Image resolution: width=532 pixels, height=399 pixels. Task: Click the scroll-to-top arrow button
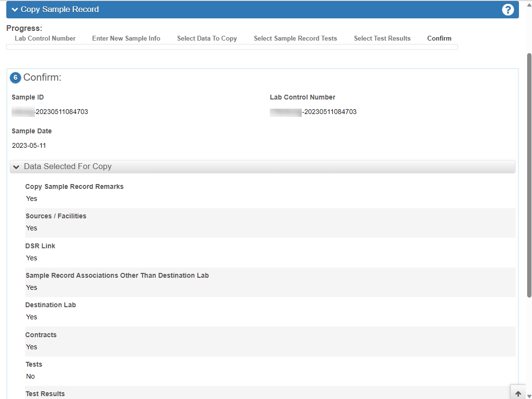click(x=518, y=393)
